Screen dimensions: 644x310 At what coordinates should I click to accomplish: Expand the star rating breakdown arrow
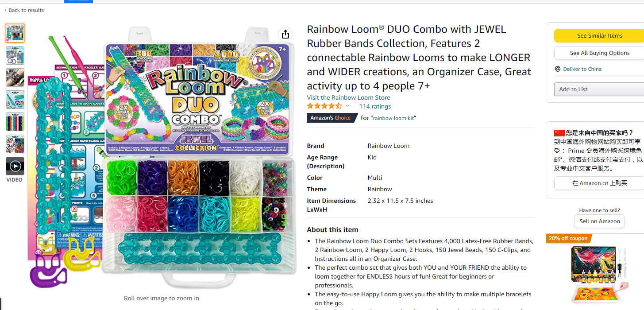(x=347, y=106)
